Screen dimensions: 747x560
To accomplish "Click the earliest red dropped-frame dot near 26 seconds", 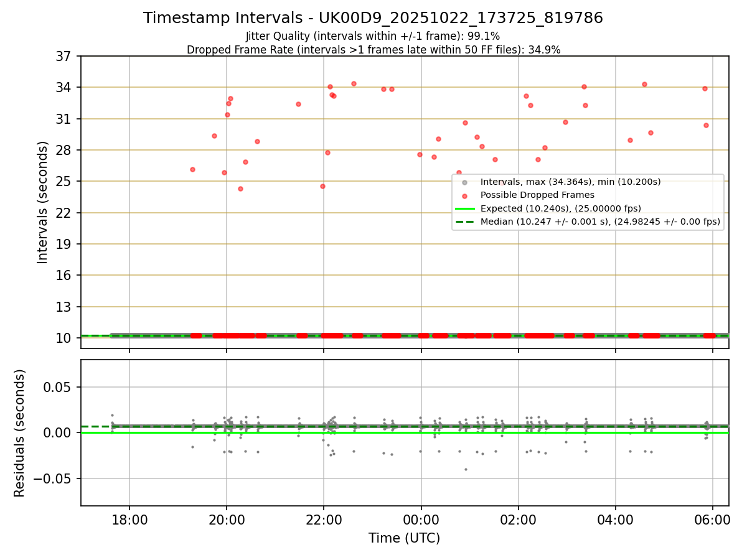I will 192,169.
